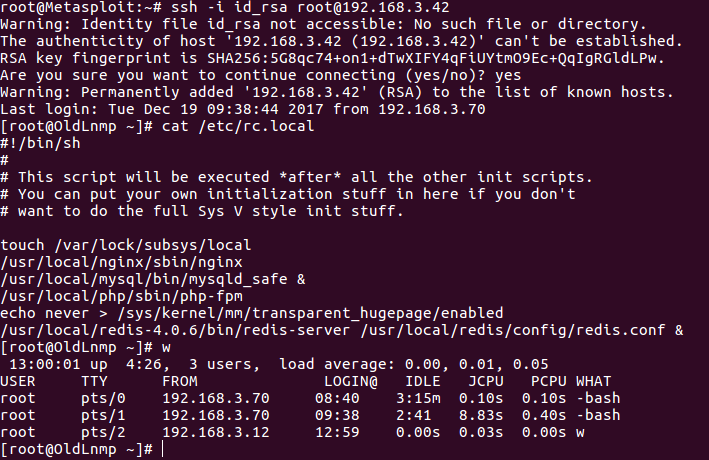Click the LOGIN@ column header
Screen dimensions: 709x460
coord(350,381)
